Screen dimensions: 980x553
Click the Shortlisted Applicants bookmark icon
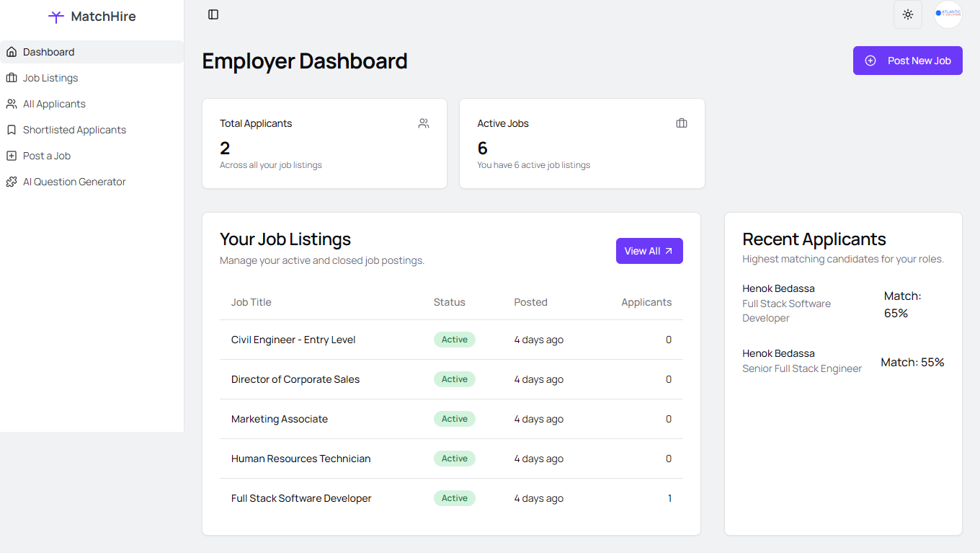12,130
